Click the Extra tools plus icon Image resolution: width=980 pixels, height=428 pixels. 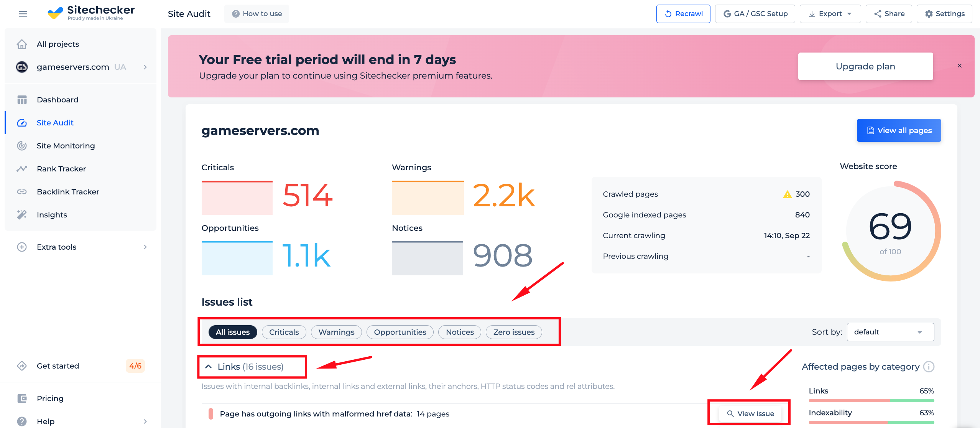[22, 247]
